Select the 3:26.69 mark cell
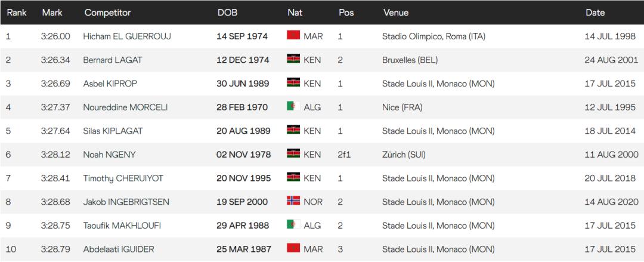Viewport: 644px width, 262px height. [x=55, y=84]
